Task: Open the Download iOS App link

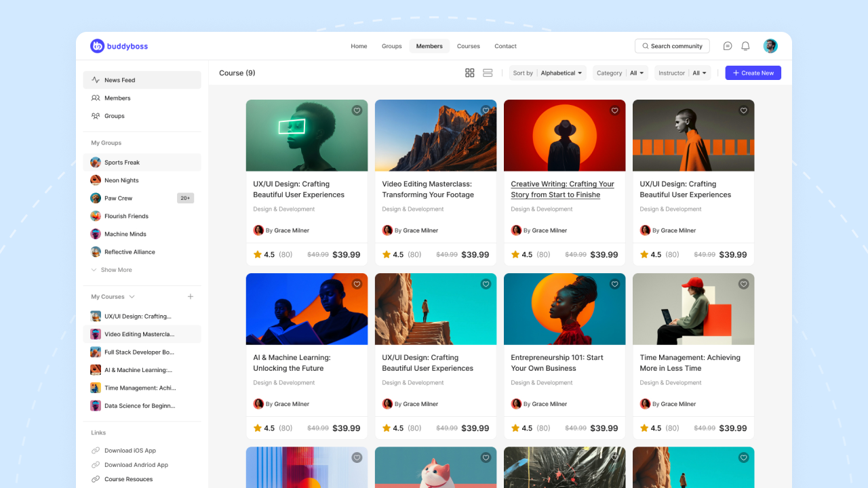Action: tap(130, 450)
